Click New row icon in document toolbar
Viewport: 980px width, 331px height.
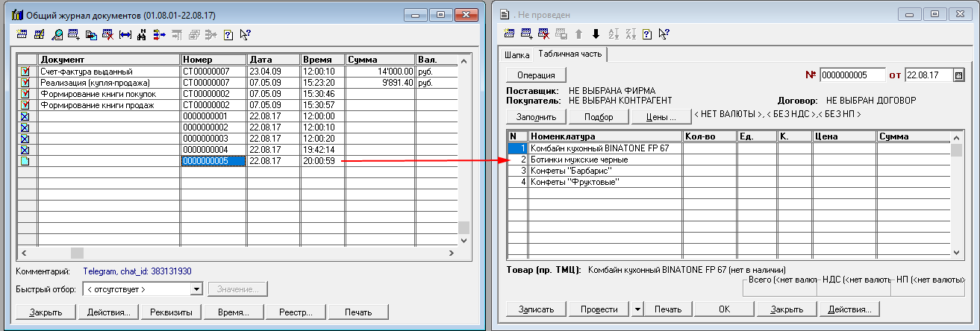(510, 34)
